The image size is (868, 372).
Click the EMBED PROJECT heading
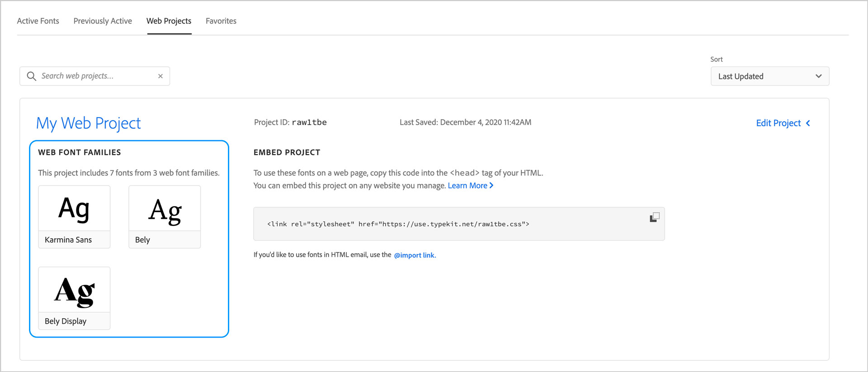coord(287,152)
